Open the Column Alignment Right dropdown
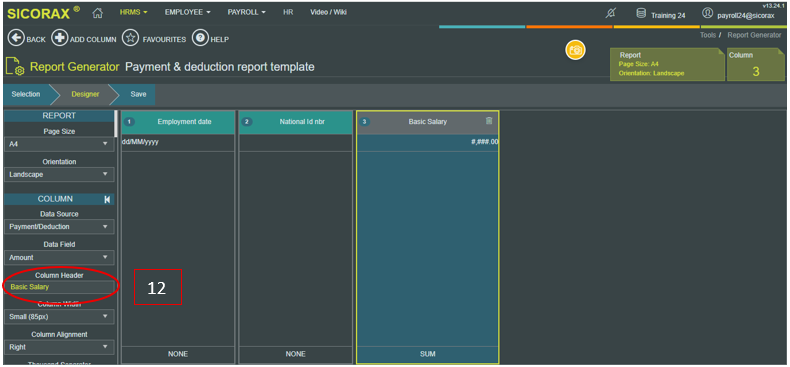 pos(59,347)
